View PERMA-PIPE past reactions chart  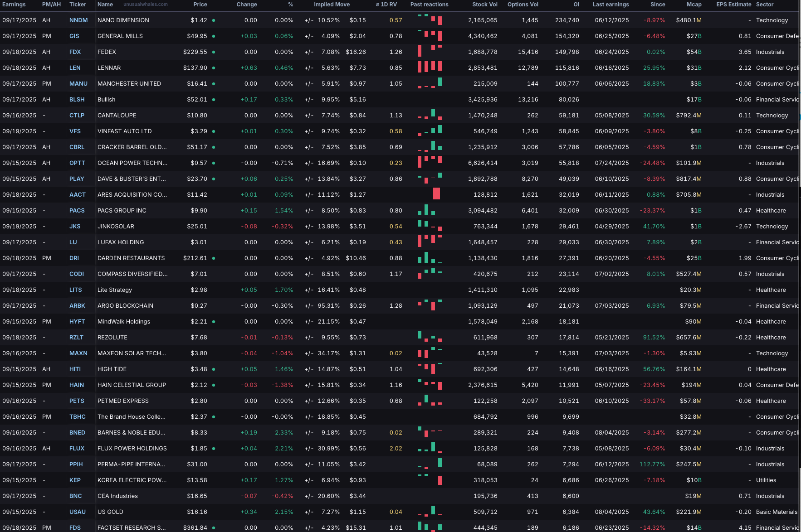click(x=430, y=463)
